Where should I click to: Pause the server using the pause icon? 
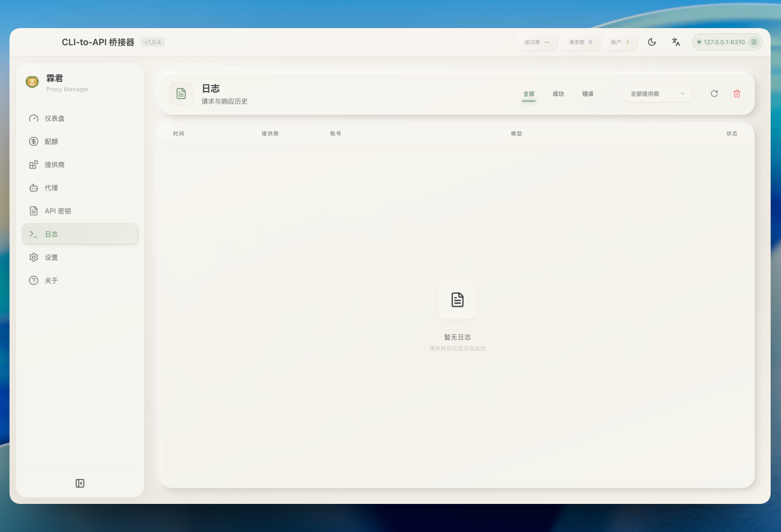click(x=754, y=42)
